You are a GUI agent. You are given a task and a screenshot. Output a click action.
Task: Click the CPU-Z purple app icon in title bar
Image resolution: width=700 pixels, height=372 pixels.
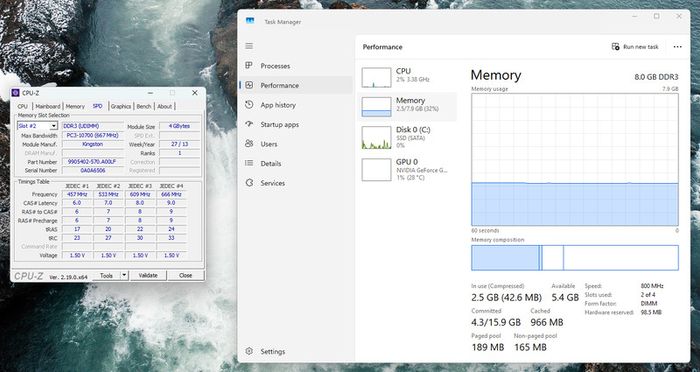pyautogui.click(x=16, y=93)
